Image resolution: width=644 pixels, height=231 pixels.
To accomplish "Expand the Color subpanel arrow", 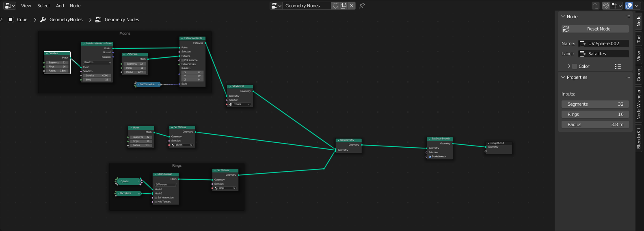I will point(569,66).
